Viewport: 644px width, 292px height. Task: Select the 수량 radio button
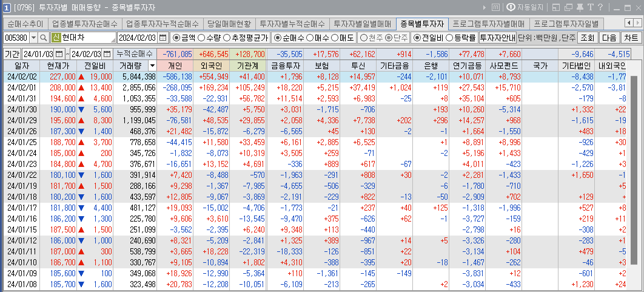point(201,38)
